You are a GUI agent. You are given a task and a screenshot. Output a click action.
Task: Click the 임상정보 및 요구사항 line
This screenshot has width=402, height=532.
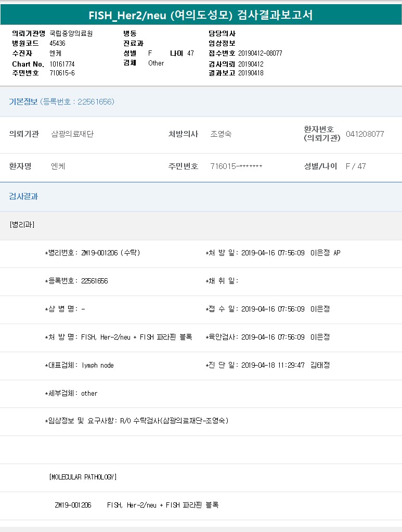(137, 421)
